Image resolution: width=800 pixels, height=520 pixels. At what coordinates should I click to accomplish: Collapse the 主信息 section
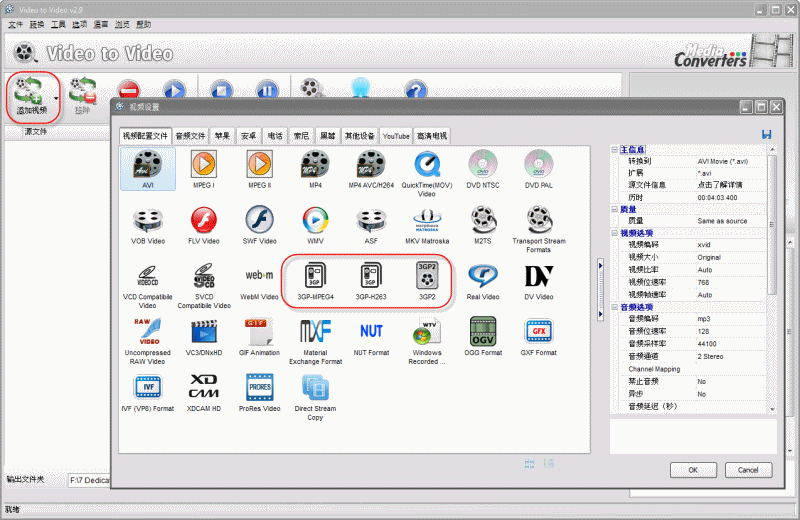pos(614,150)
